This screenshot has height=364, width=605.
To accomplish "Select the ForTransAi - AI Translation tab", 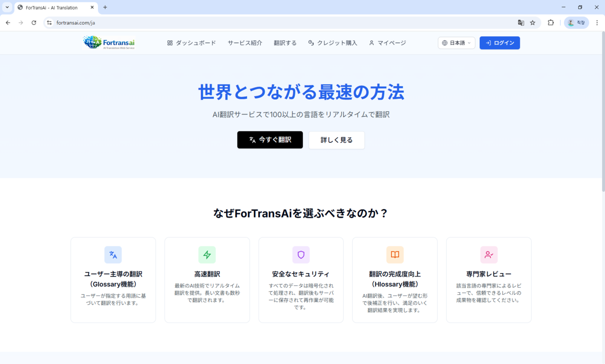I will (x=52, y=8).
